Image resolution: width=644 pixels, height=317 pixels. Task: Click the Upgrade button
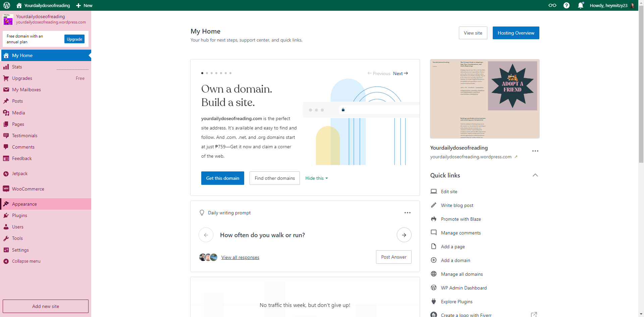pyautogui.click(x=74, y=39)
